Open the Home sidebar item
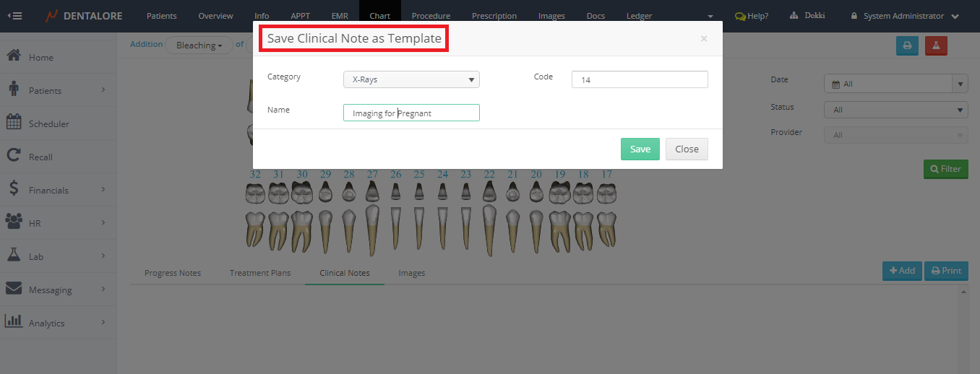The width and height of the screenshot is (980, 374). pos(40,57)
